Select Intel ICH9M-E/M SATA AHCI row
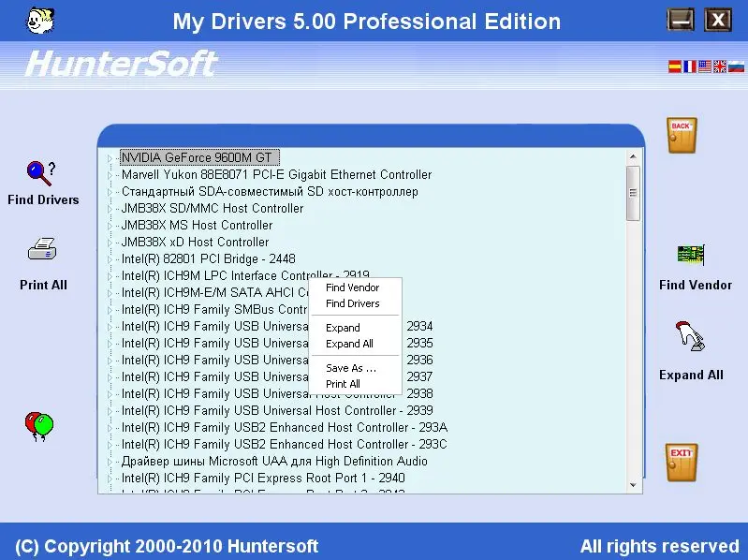748x560 pixels. tap(214, 292)
